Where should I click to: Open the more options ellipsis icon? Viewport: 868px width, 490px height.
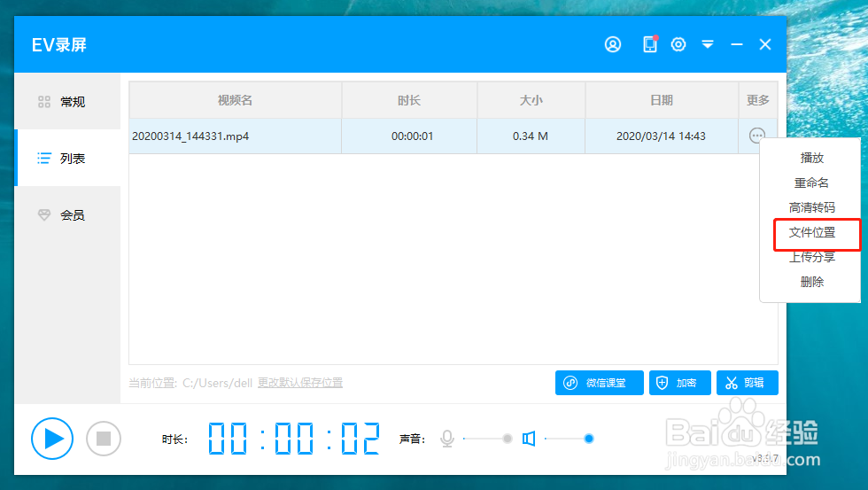point(756,135)
